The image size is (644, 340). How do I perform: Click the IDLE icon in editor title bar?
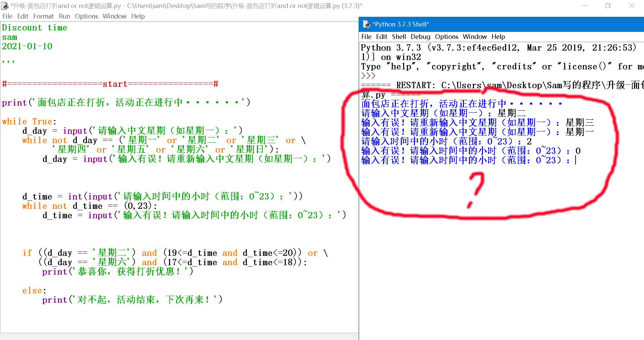[x=5, y=6]
